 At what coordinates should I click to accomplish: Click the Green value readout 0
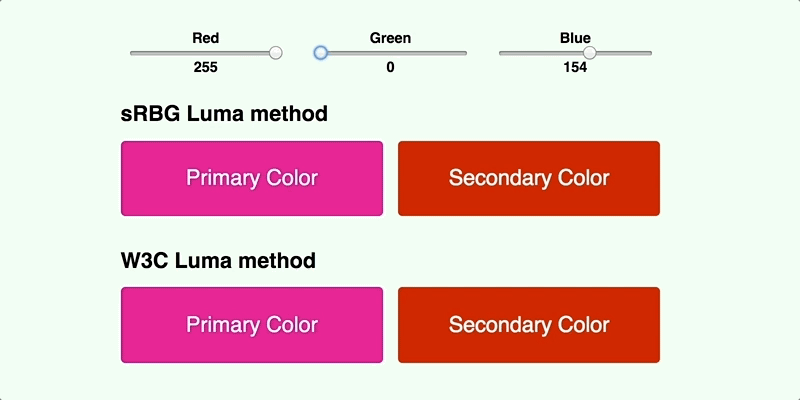click(390, 68)
